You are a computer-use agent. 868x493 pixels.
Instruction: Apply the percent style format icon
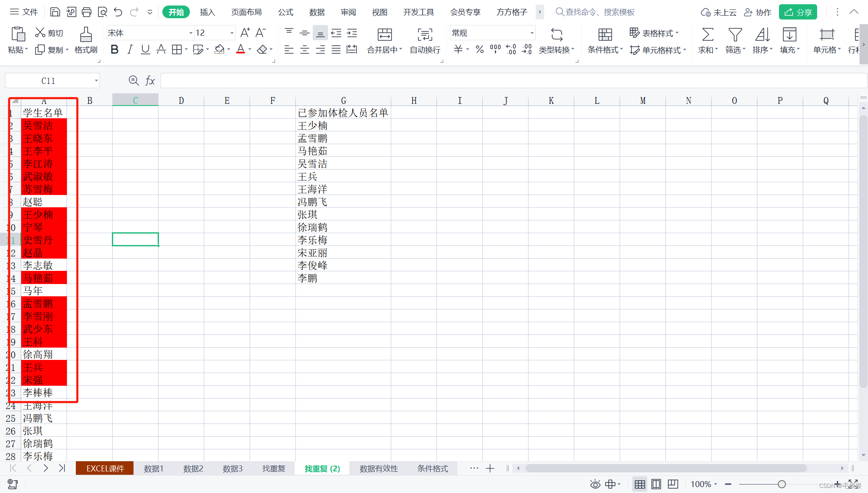pyautogui.click(x=479, y=49)
